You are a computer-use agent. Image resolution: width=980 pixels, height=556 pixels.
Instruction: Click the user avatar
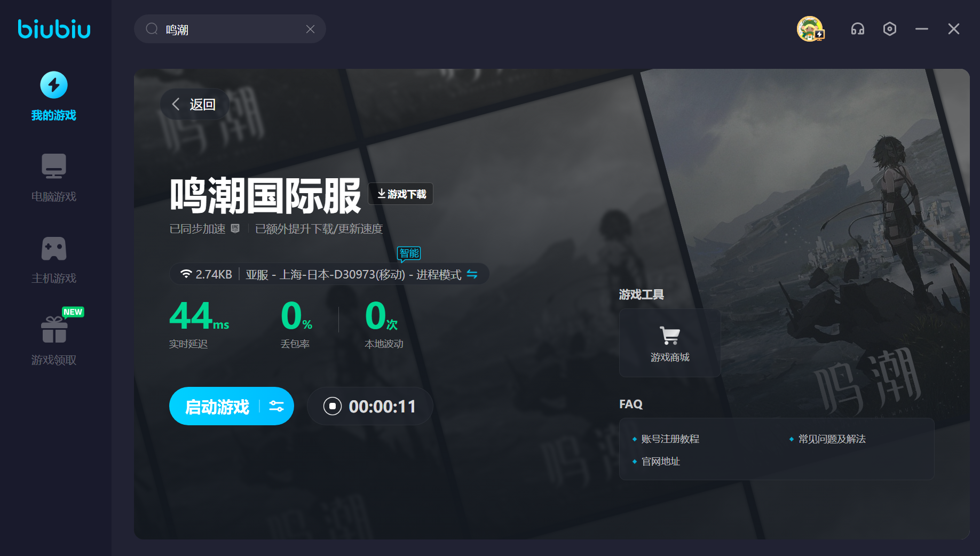click(x=810, y=29)
